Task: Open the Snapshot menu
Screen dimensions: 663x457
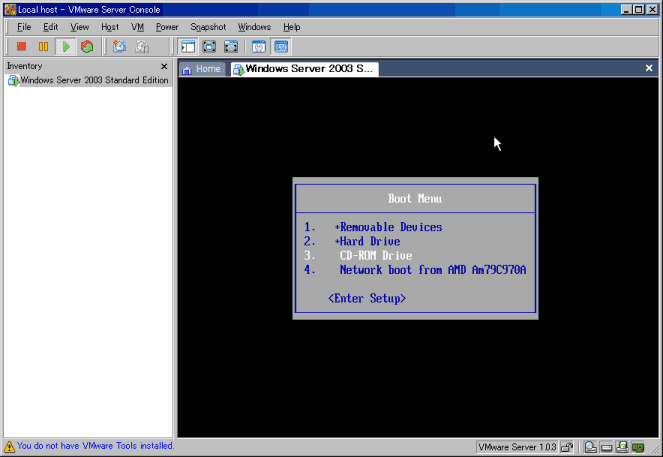Action: pos(208,27)
